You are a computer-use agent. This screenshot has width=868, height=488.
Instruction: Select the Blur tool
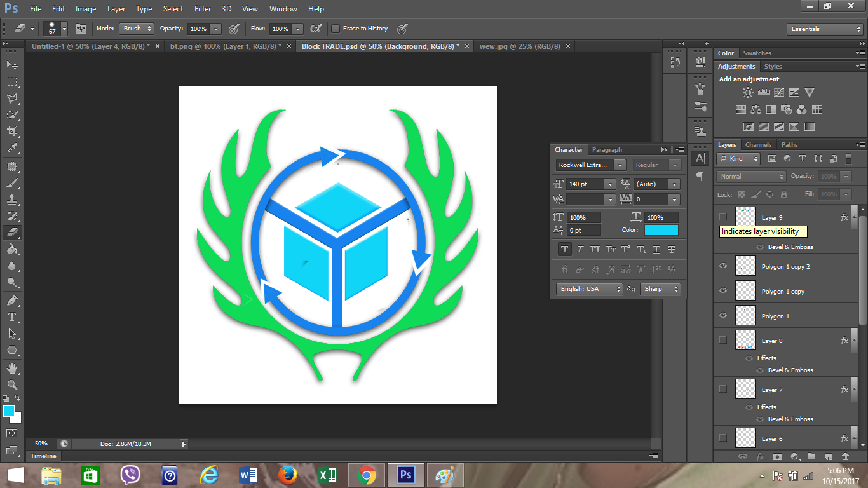pyautogui.click(x=12, y=266)
